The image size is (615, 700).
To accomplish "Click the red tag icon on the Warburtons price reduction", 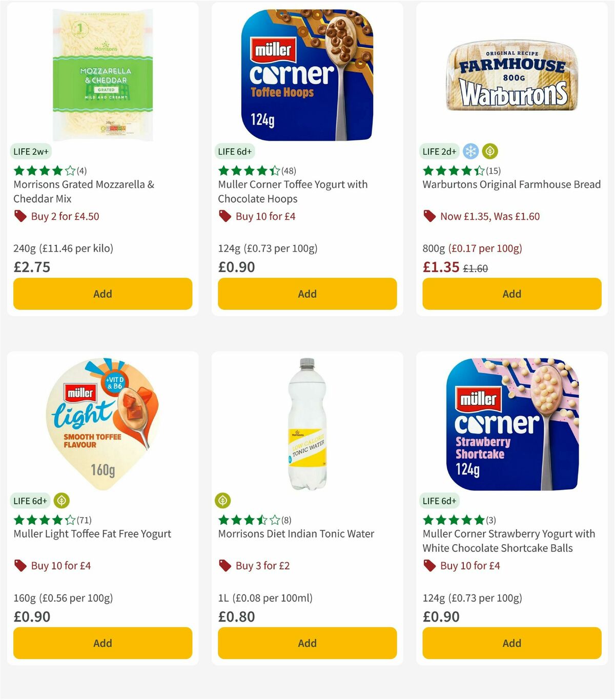I will (x=429, y=216).
